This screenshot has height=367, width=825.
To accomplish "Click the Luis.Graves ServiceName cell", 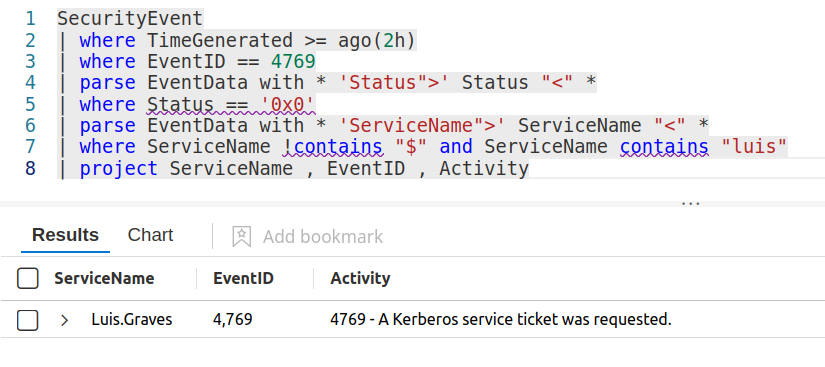I will pos(132,319).
